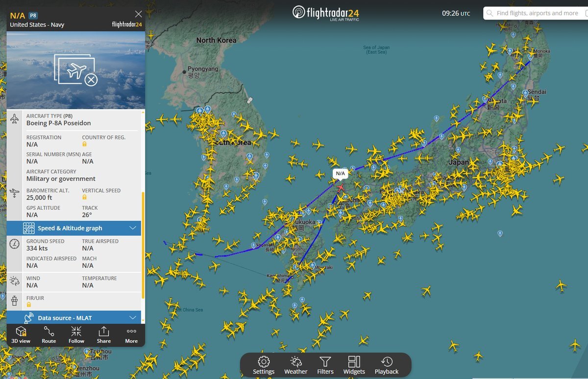Show the flight Route
The image size is (588, 379).
tap(49, 335)
